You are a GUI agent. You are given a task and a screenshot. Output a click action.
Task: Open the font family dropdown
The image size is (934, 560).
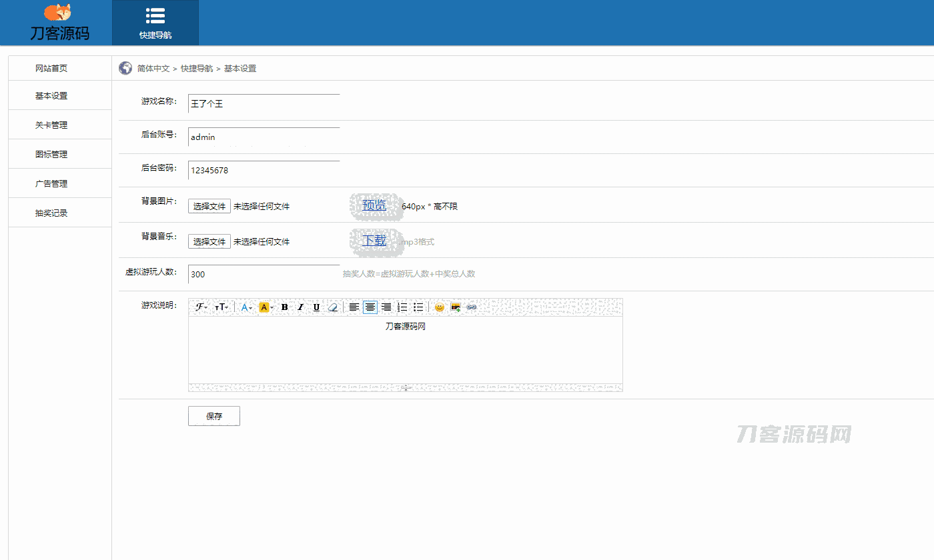click(201, 307)
